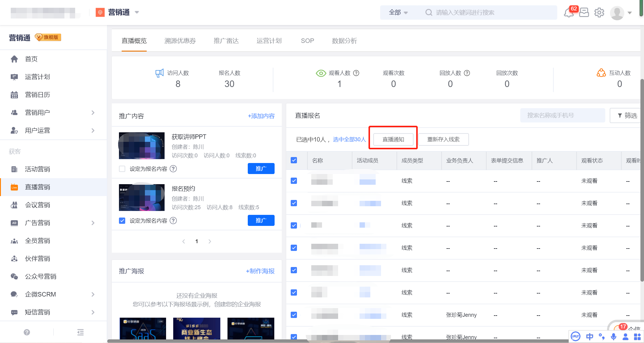
Task: Click the sidebar help question icon
Action: 27,332
